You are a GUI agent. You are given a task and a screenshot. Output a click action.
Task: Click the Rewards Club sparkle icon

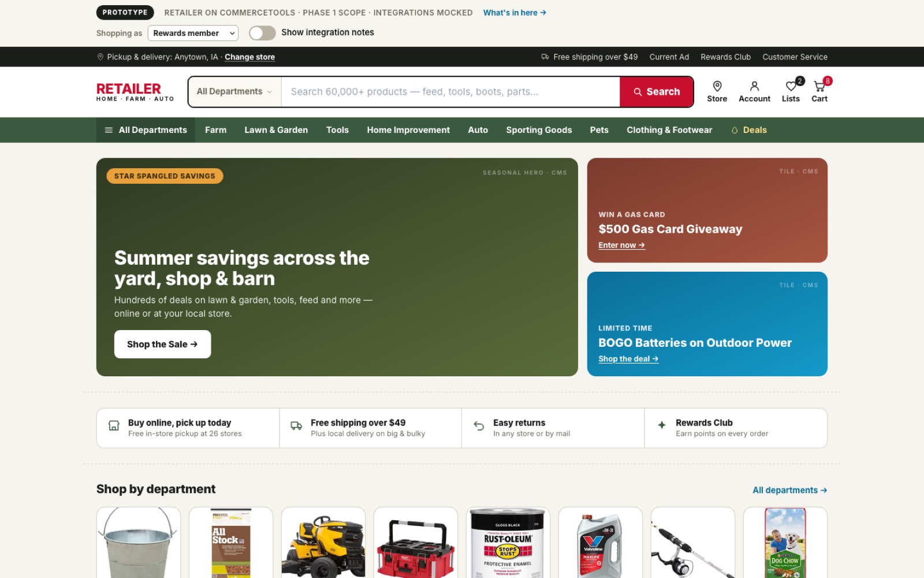click(x=662, y=425)
